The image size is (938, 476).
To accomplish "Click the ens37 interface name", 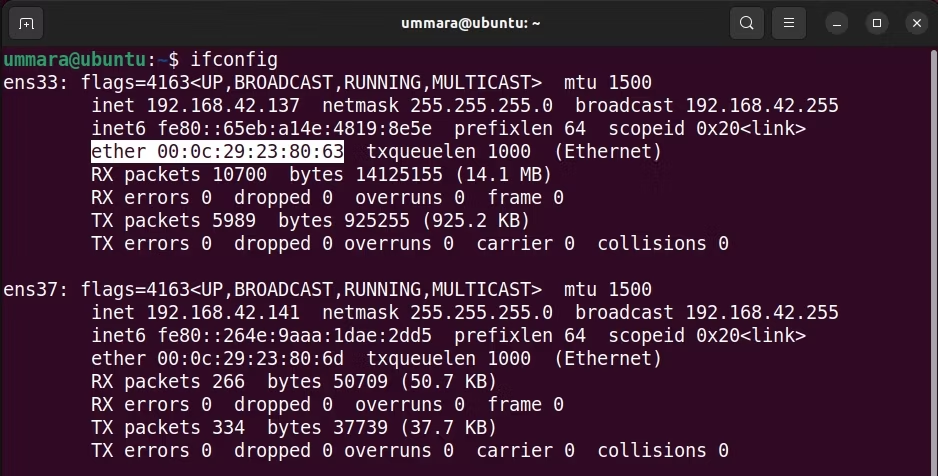I will tap(35, 289).
